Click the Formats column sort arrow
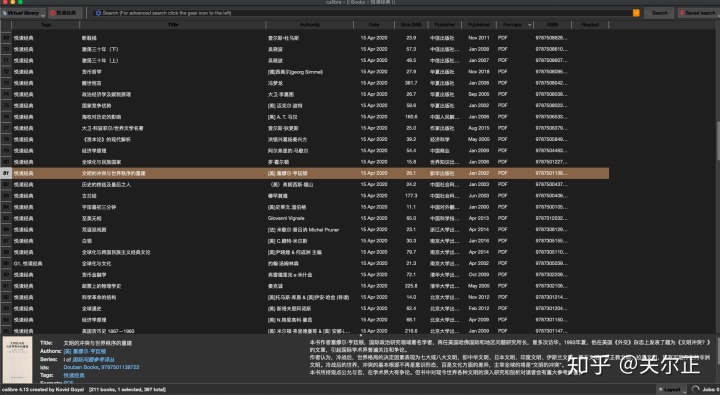The width and height of the screenshot is (720, 395). tap(529, 25)
